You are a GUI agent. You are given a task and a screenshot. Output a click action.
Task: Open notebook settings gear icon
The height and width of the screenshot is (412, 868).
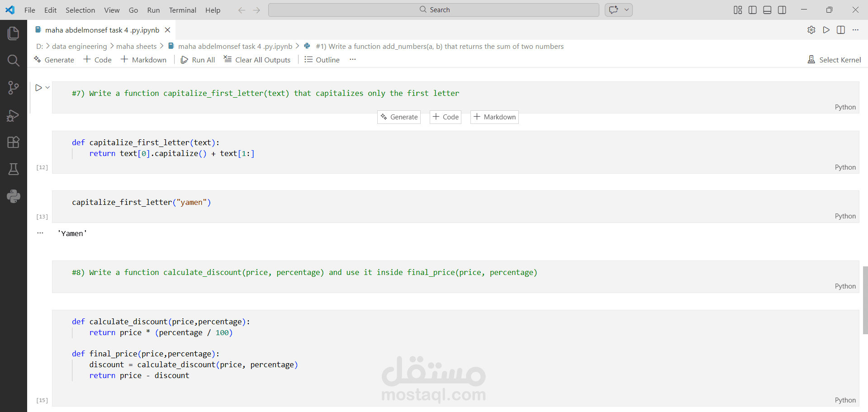(811, 30)
